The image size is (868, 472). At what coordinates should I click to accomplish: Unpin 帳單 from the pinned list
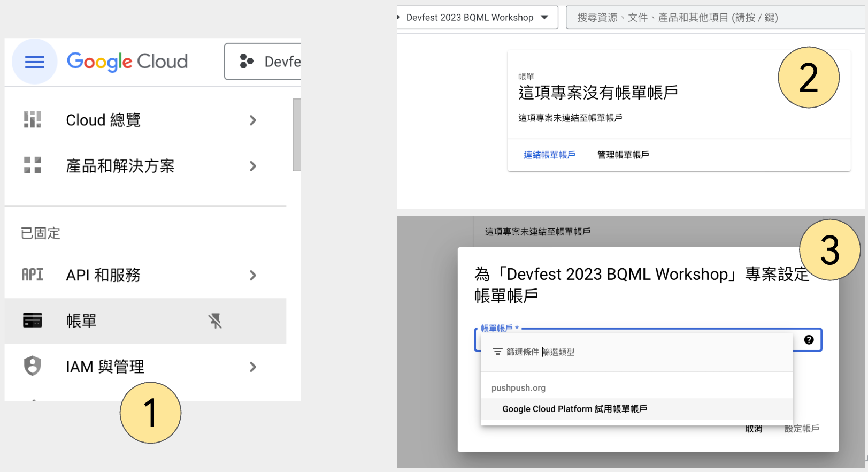pos(215,321)
